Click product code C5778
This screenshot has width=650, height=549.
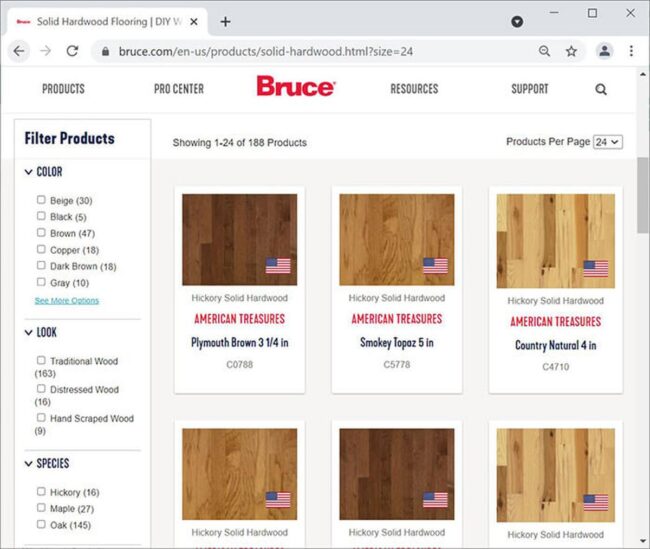pos(397,364)
